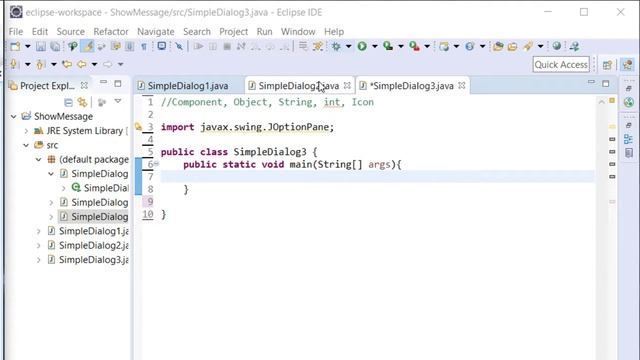This screenshot has height=360, width=640.
Task: Toggle code folding marker on line 6
Action: click(156, 164)
